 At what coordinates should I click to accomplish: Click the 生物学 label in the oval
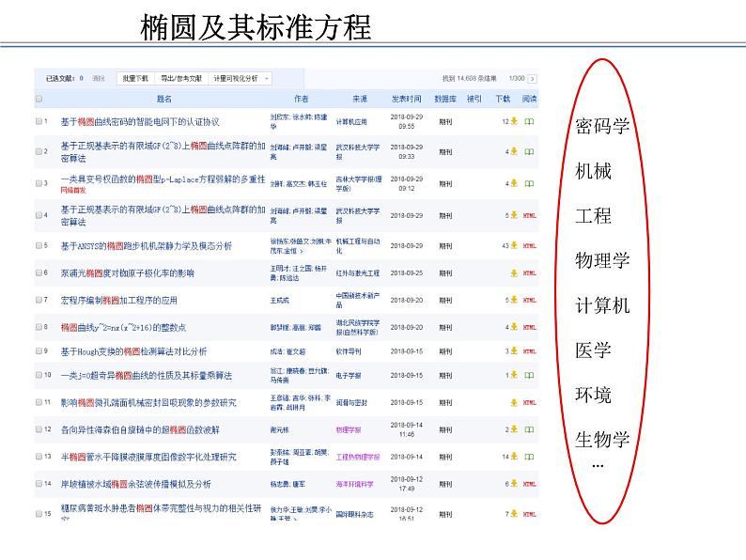click(x=602, y=439)
